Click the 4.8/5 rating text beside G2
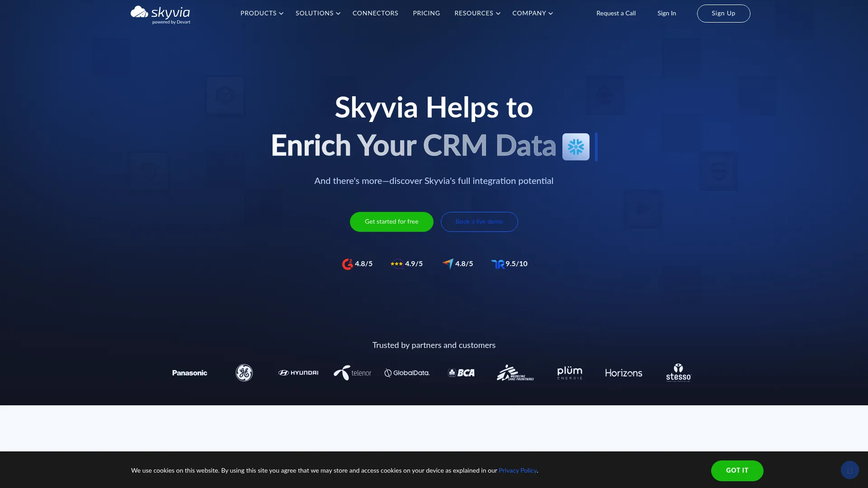 tap(363, 264)
